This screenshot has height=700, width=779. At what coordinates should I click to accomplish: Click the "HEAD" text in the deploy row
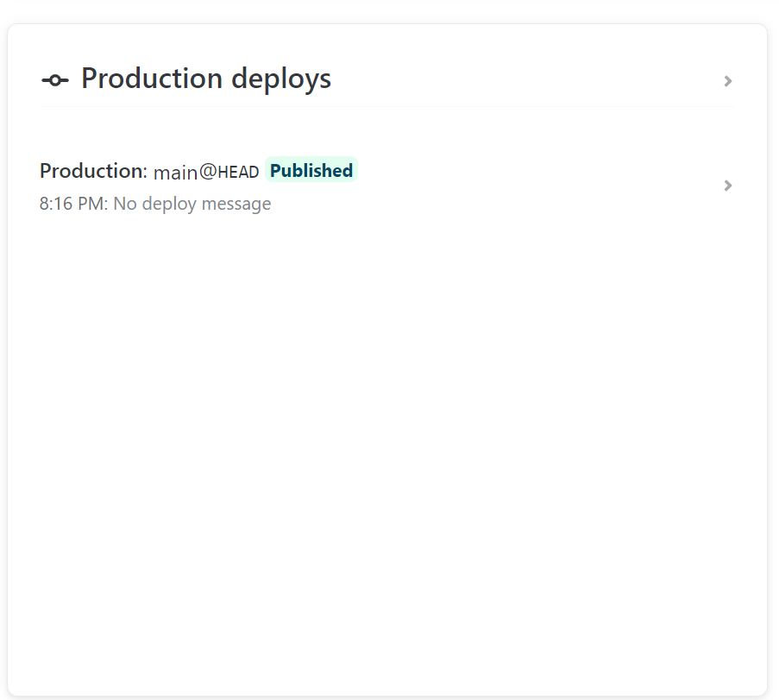coord(239,173)
